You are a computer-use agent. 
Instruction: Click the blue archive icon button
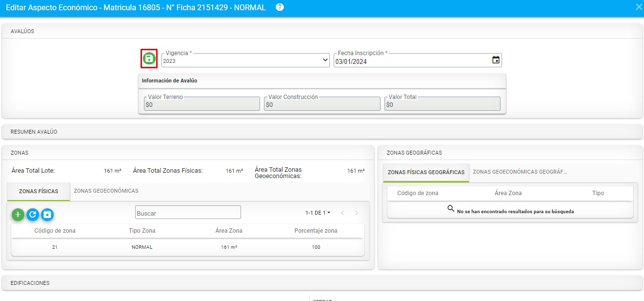tap(47, 214)
